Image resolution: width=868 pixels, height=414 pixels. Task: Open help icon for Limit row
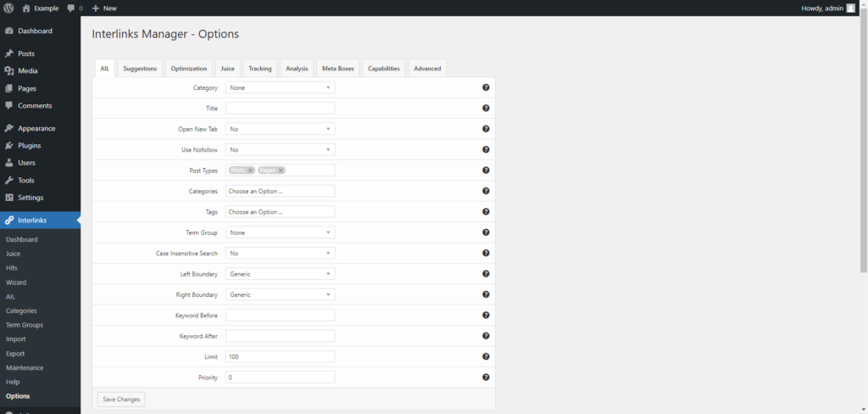coord(486,356)
